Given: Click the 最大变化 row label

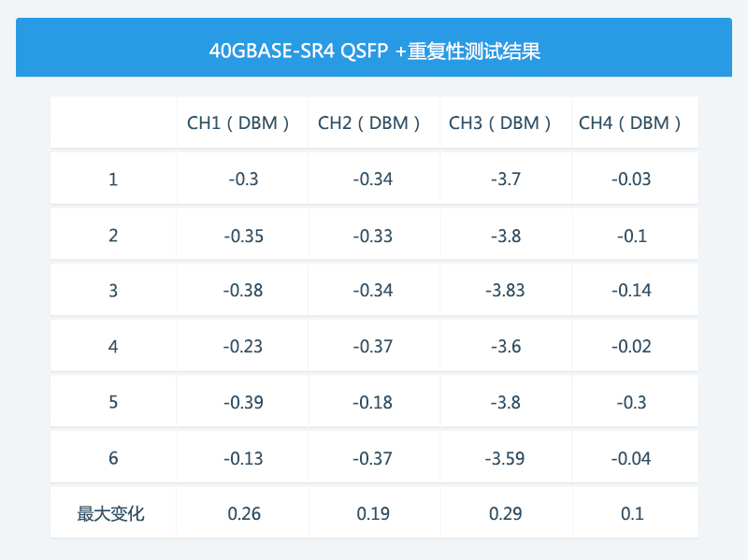Looking at the screenshot, I should (111, 513).
